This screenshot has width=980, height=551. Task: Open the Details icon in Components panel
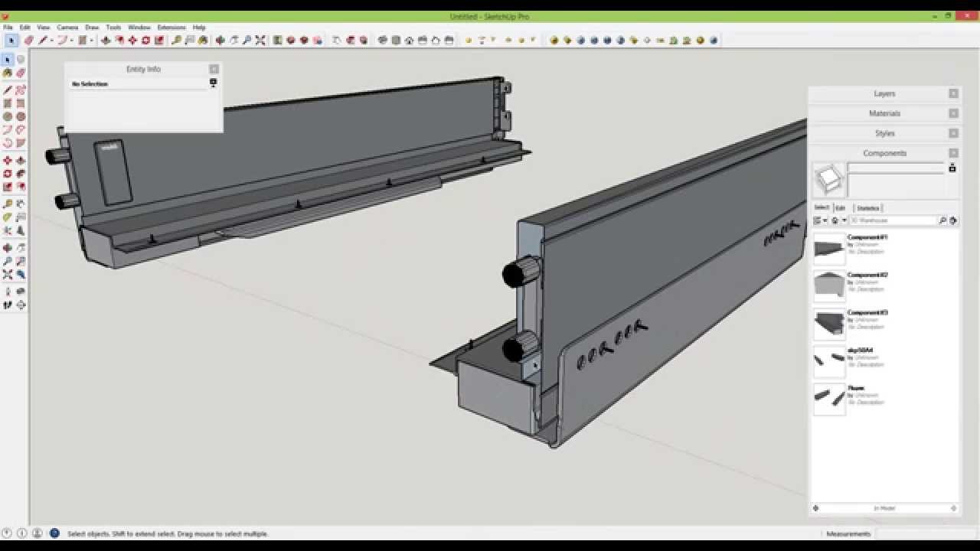click(953, 220)
